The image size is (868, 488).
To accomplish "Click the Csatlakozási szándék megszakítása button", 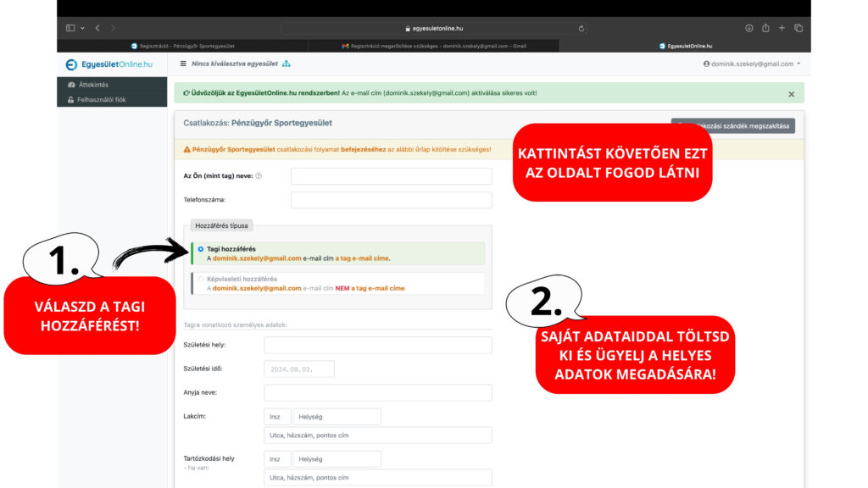I will pos(733,125).
